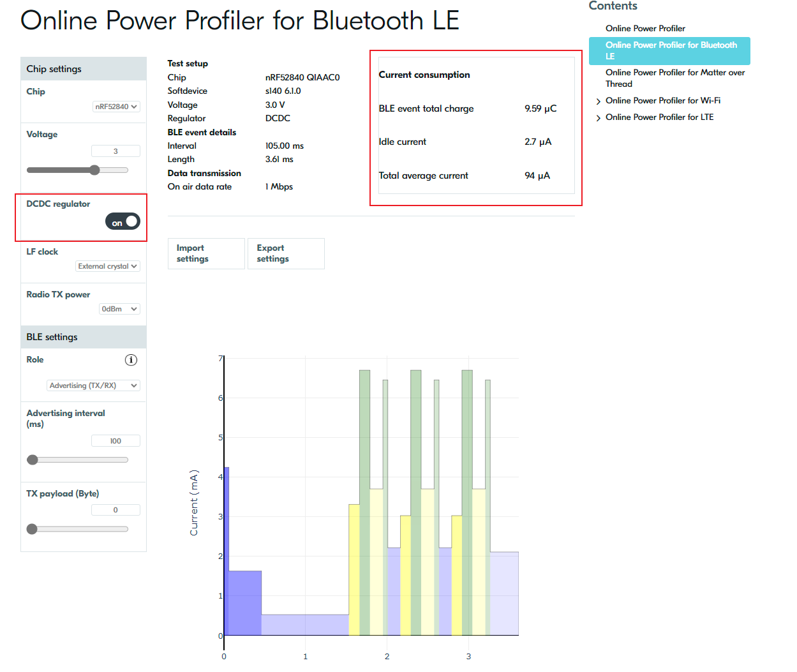Click the '1 Mbps' on air data rate value

tap(279, 186)
